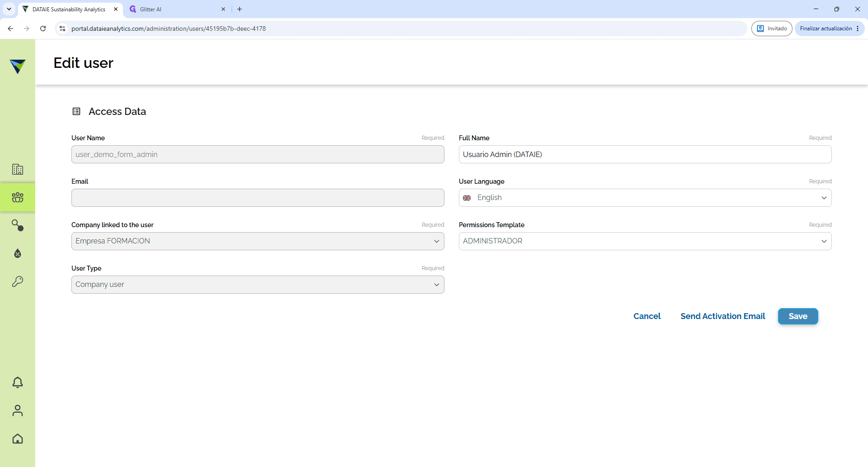The width and height of the screenshot is (868, 467).
Task: Open a new browser tab
Action: click(240, 9)
